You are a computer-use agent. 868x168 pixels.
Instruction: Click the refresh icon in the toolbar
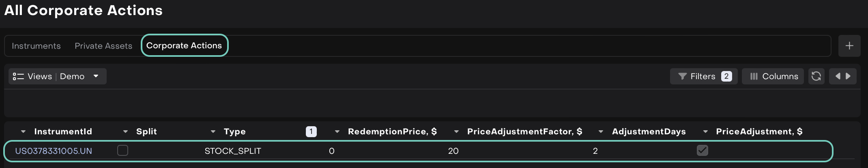816,76
